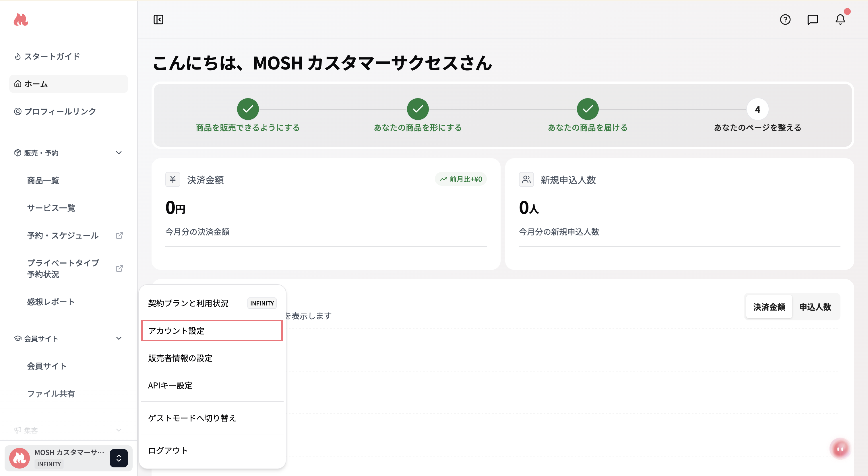Choose ゲストモードへ切り替え in the popup menu

click(212, 418)
